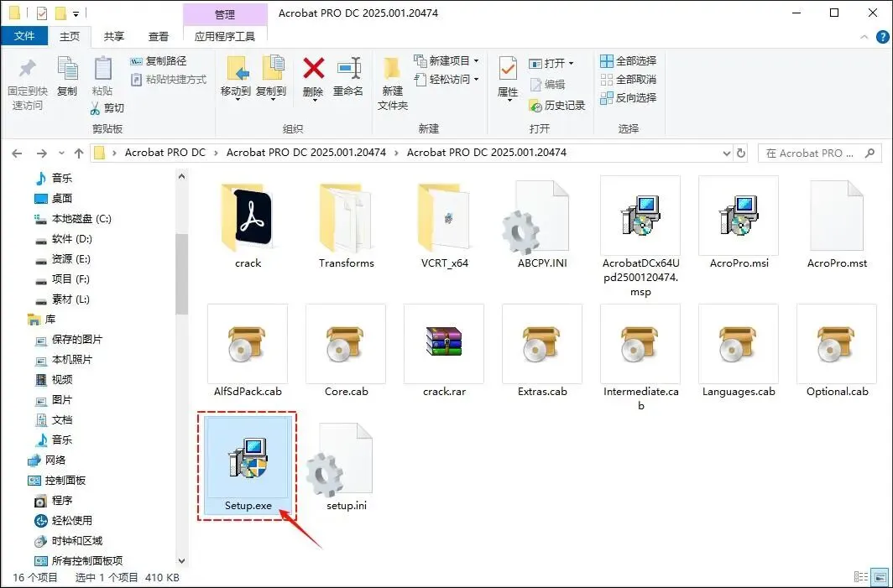Open the Application Tools (应用程序工具) tab
This screenshot has height=588, width=893.
coord(225,36)
